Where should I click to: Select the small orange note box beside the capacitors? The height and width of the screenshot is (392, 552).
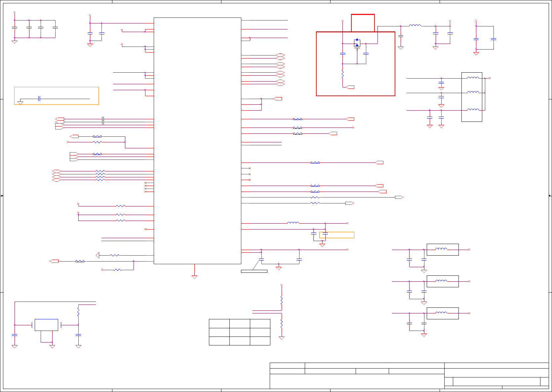coord(337,235)
